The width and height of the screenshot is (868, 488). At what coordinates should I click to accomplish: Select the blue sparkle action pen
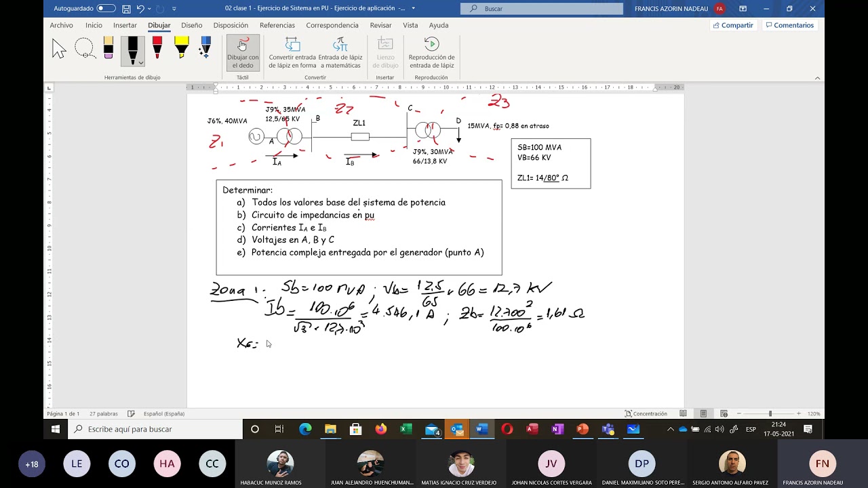click(205, 47)
